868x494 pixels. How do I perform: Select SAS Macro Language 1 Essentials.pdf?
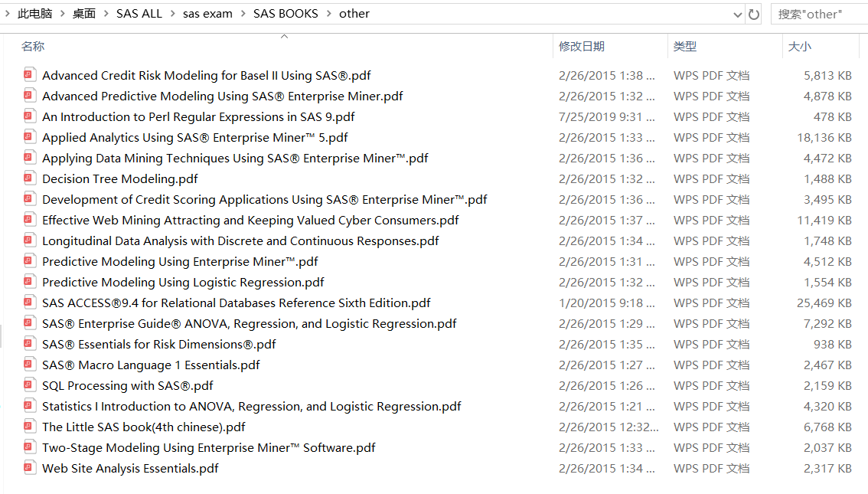tap(151, 365)
